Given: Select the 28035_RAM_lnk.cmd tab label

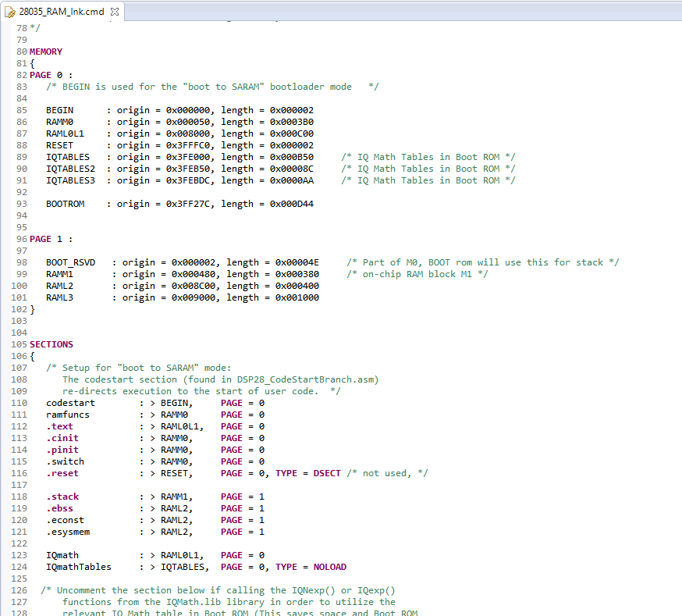Looking at the screenshot, I should click(61, 12).
